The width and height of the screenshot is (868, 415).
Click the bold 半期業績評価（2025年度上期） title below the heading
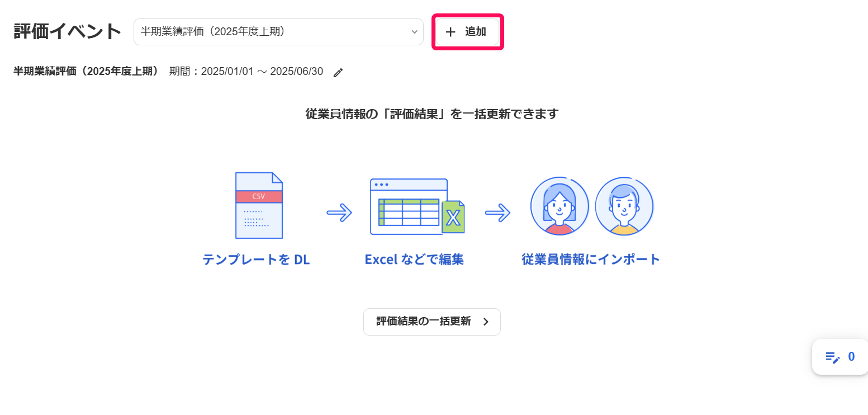(x=87, y=72)
